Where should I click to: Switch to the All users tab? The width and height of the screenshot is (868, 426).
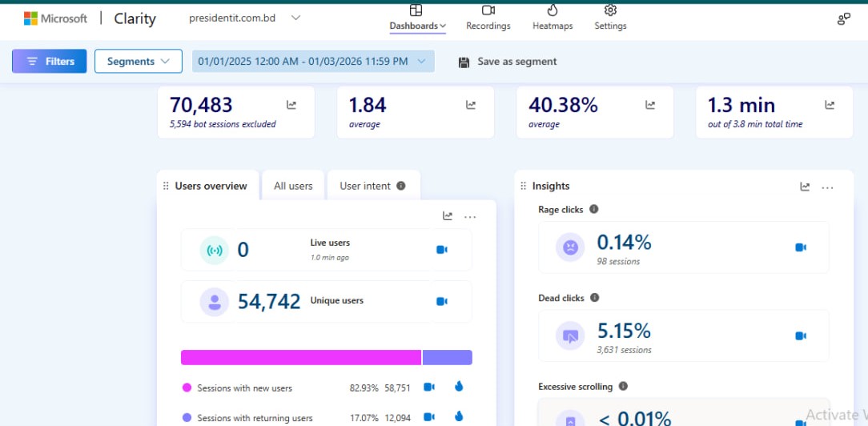293,186
